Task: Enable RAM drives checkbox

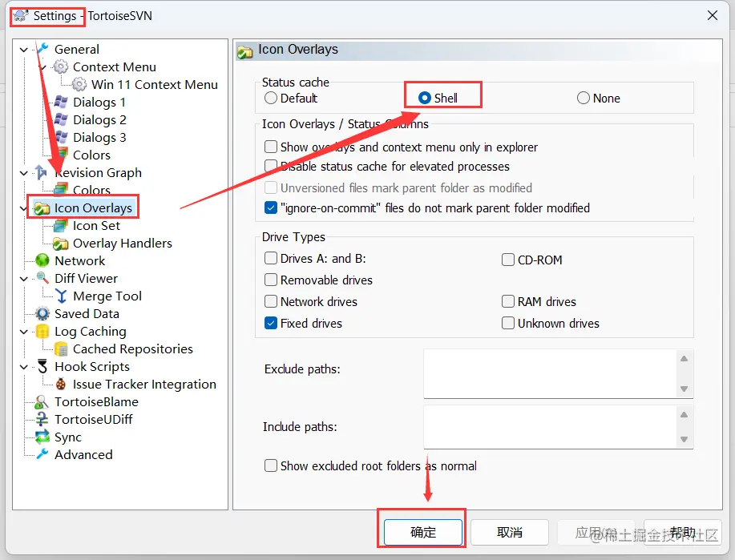Action: coord(507,301)
